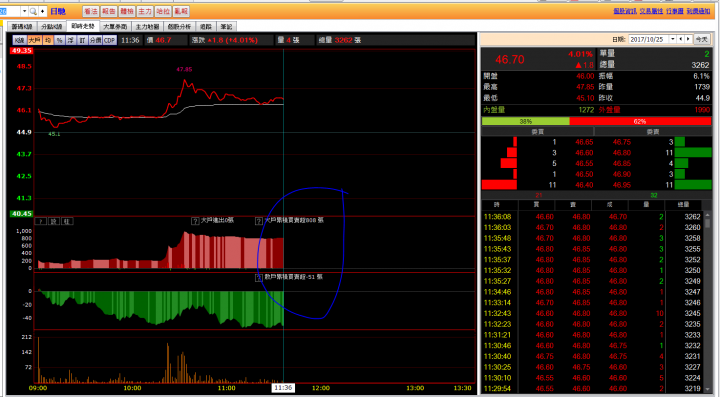Toggle the 分價 chart option
Viewport: 720px width, 397px height.
pyautogui.click(x=96, y=40)
